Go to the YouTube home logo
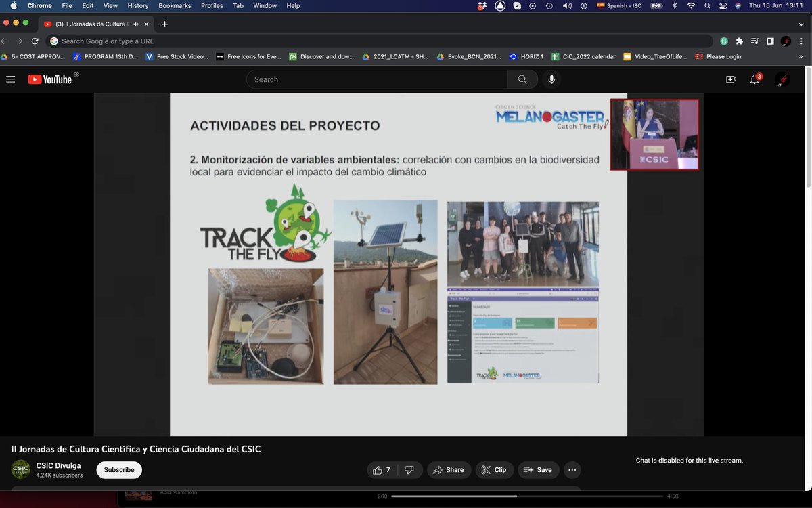The height and width of the screenshot is (508, 812). point(49,79)
